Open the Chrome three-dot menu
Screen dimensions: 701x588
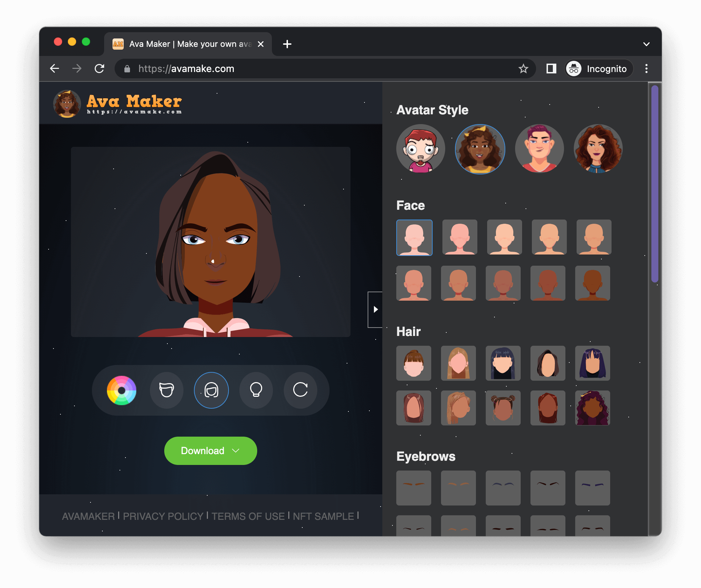pyautogui.click(x=646, y=69)
